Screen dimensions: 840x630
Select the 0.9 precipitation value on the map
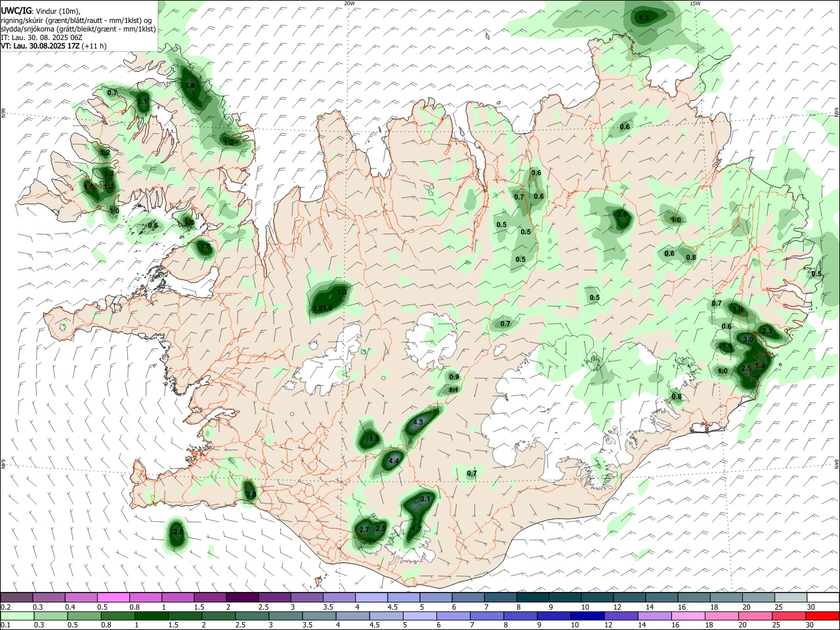453,377
